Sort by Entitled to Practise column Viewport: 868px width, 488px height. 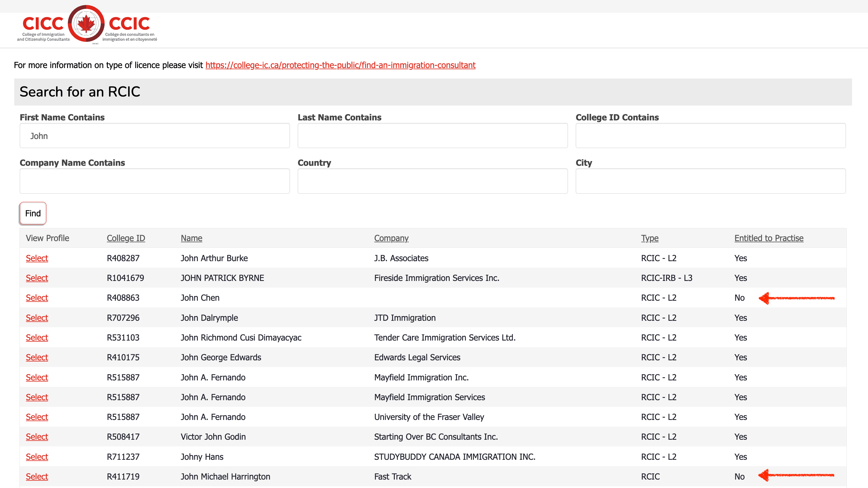click(769, 238)
